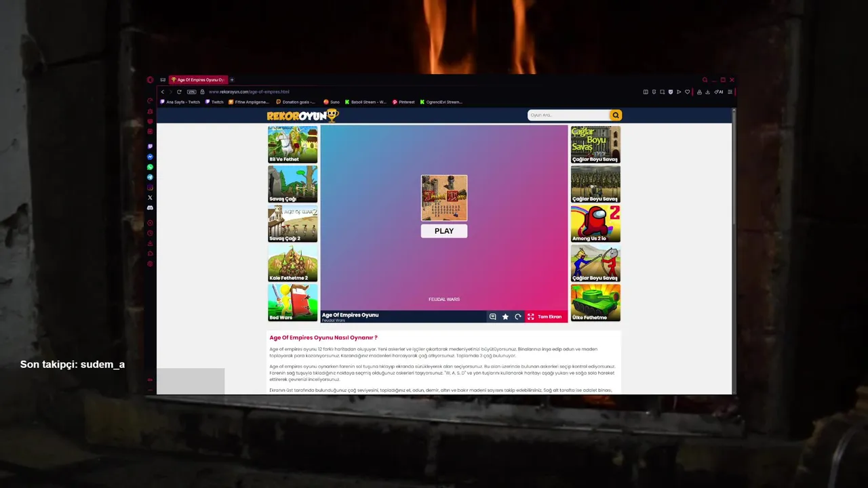Open the Savaş Çağı game
Image resolution: width=868 pixels, height=488 pixels.
coord(292,184)
